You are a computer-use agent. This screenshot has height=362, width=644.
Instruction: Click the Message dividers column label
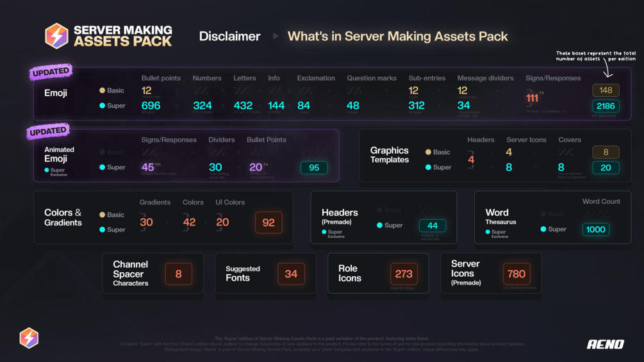pos(486,78)
